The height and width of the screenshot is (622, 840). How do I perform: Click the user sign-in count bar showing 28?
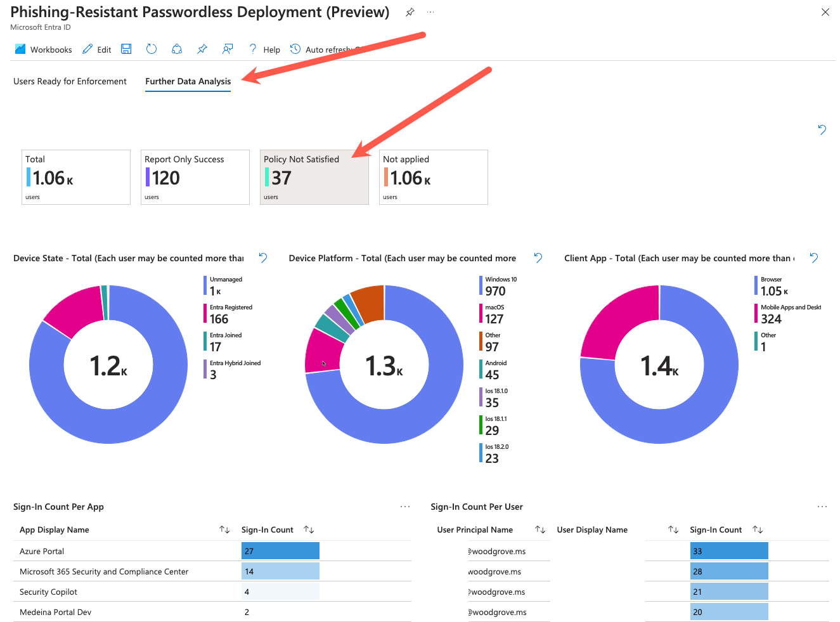[729, 571]
